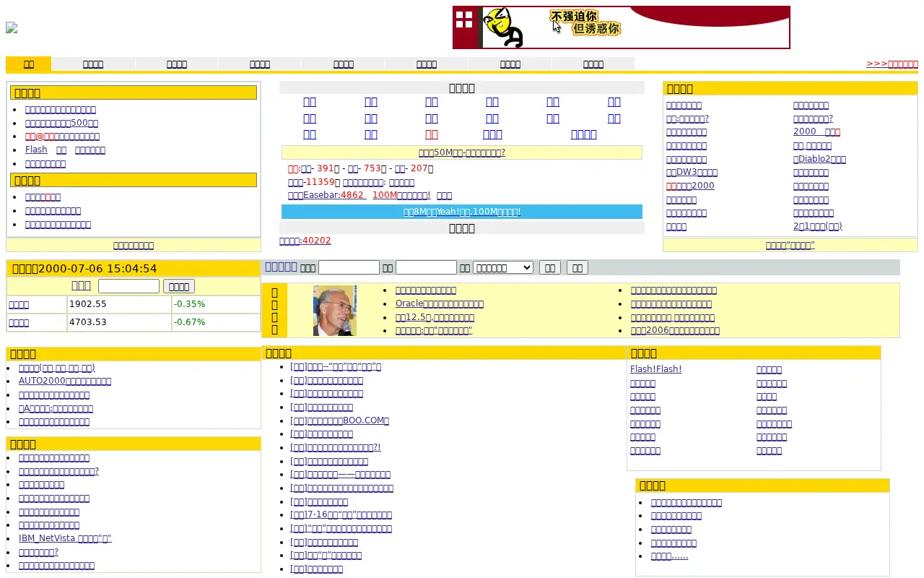This screenshot has height=578, width=924.
Task: Click the second text field in the gray search bar
Action: click(426, 267)
